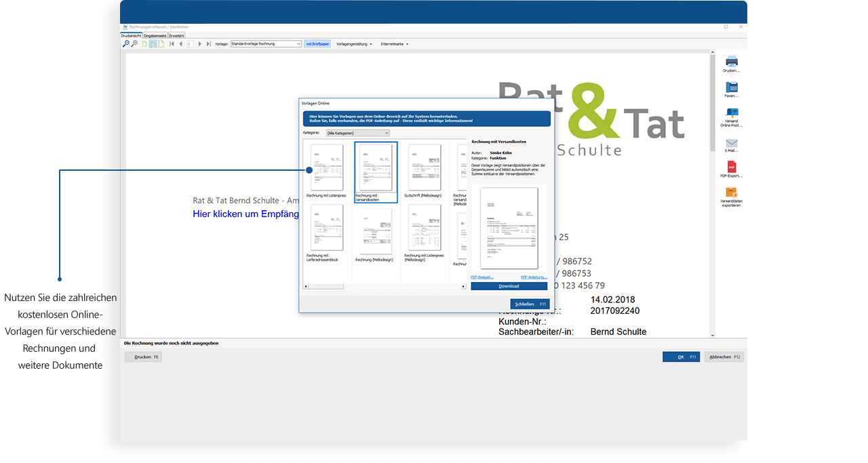Image resolution: width=868 pixels, height=463 pixels.
Task: Open the PDF-Beispiel link
Action: pos(482,277)
